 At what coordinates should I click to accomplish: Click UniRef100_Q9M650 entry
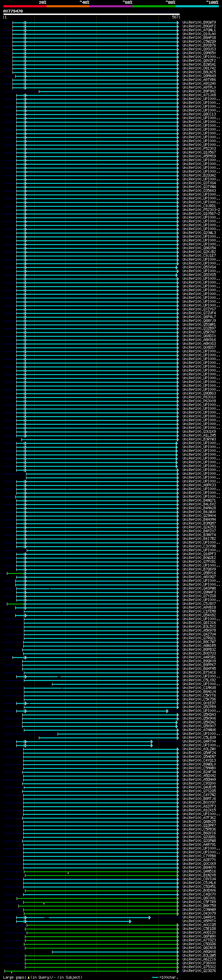click(199, 53)
